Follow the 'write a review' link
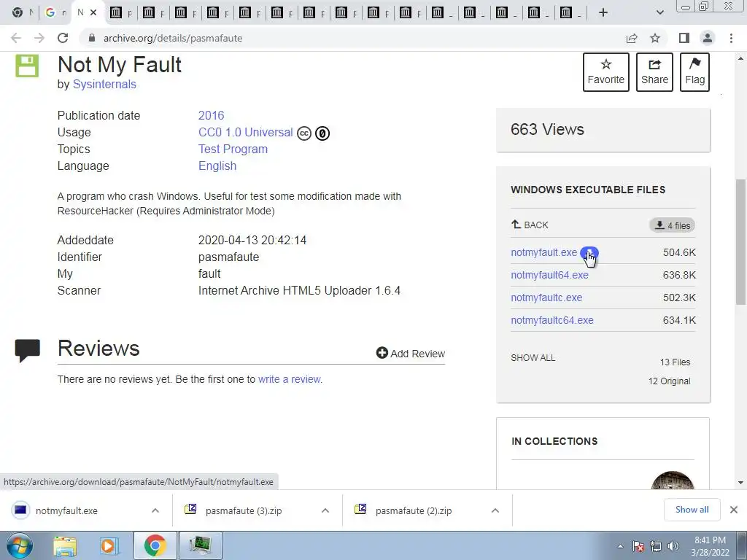 click(289, 379)
